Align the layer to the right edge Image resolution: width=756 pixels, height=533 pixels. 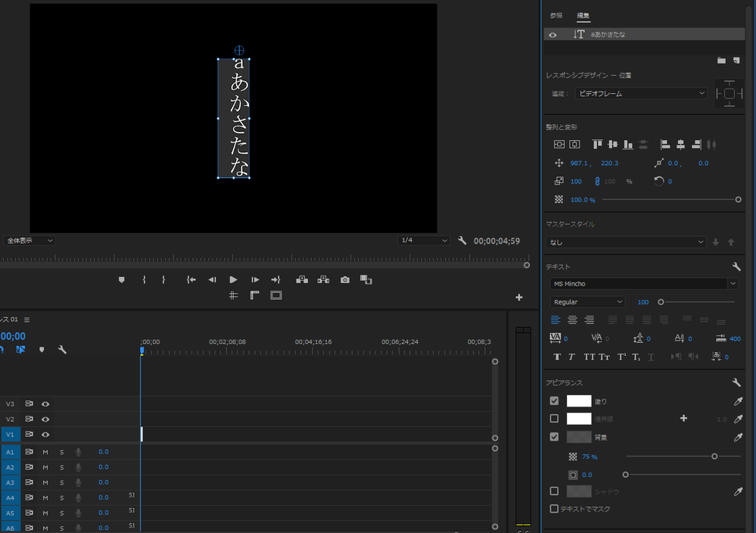(696, 144)
